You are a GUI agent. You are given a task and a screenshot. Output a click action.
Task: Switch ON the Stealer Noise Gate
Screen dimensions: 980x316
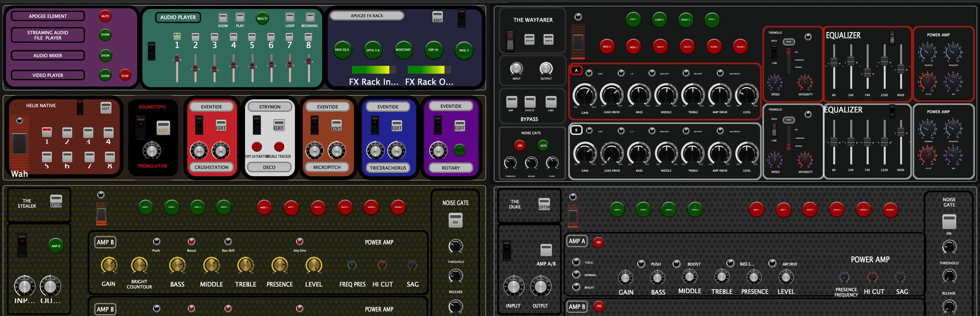[x=455, y=220]
